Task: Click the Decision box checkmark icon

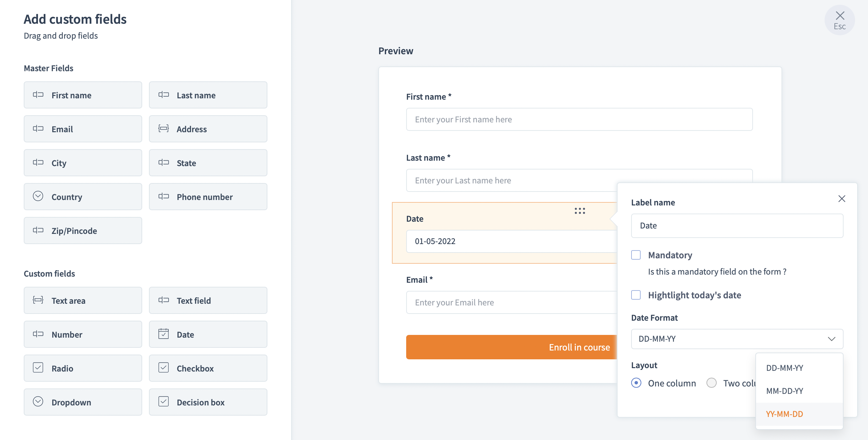Action: click(x=164, y=402)
